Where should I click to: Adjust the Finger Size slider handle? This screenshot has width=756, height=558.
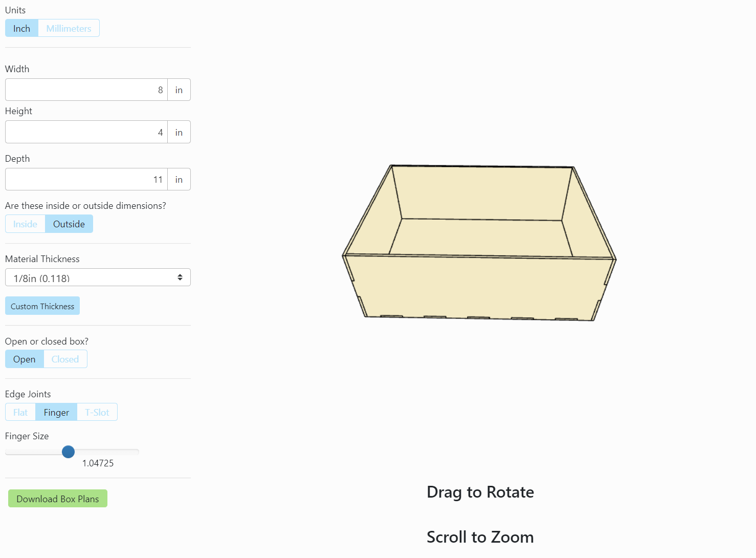(x=68, y=452)
